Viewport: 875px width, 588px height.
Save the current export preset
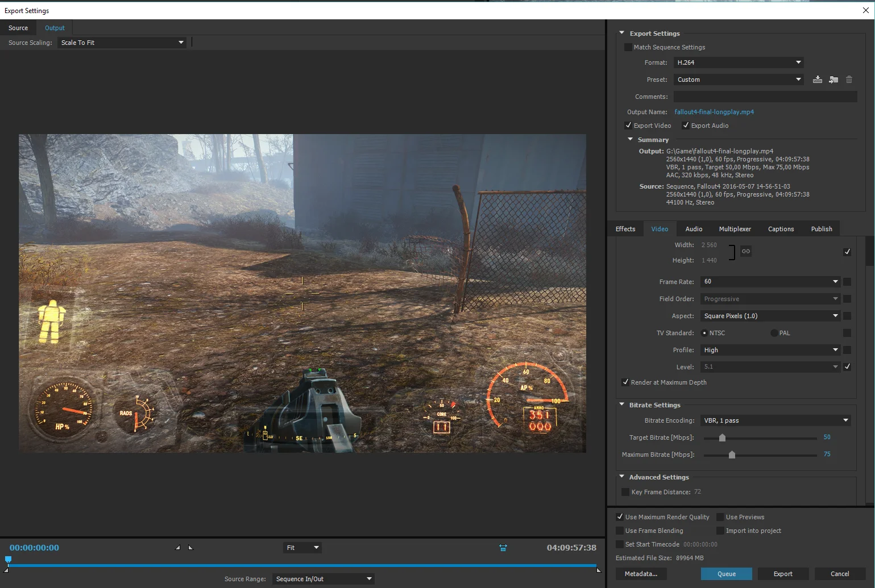(x=818, y=80)
